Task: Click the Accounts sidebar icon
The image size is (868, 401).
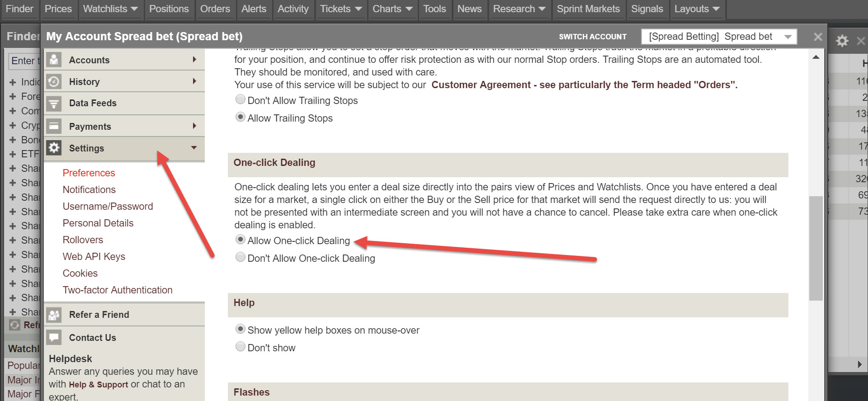Action: (54, 60)
